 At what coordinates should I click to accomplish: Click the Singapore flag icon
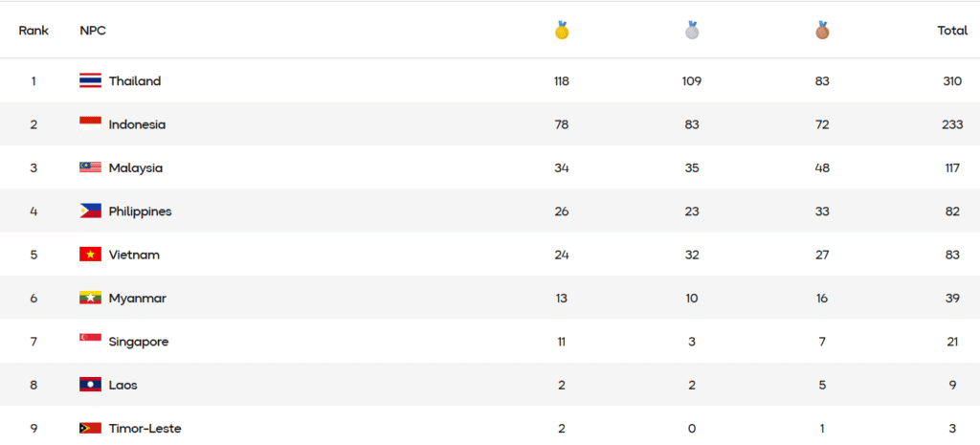click(x=90, y=342)
